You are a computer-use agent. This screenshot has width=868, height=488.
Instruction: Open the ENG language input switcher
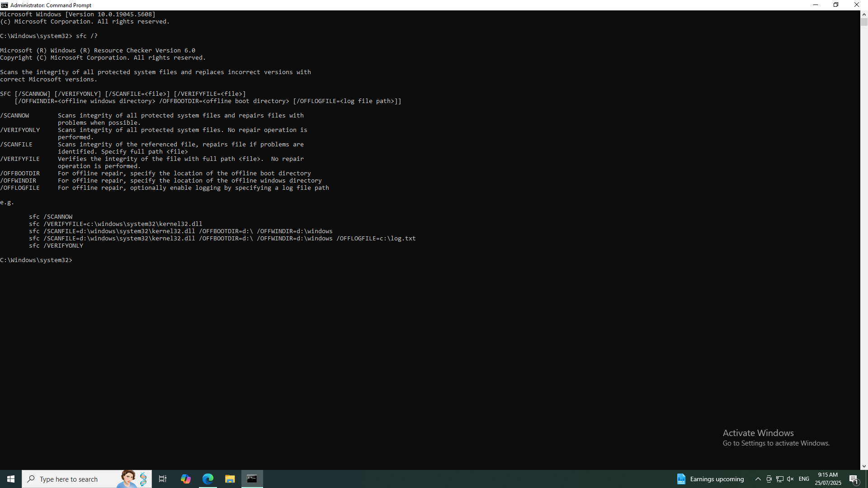click(804, 479)
